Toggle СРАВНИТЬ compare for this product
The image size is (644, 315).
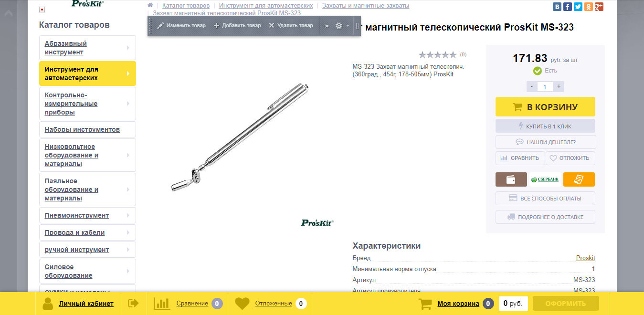(519, 158)
